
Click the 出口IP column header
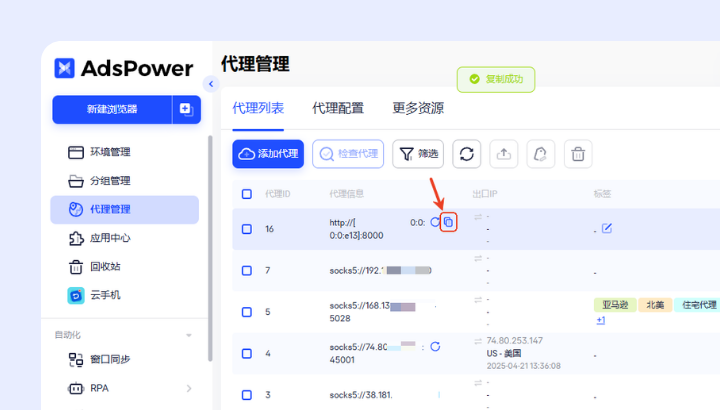click(485, 194)
